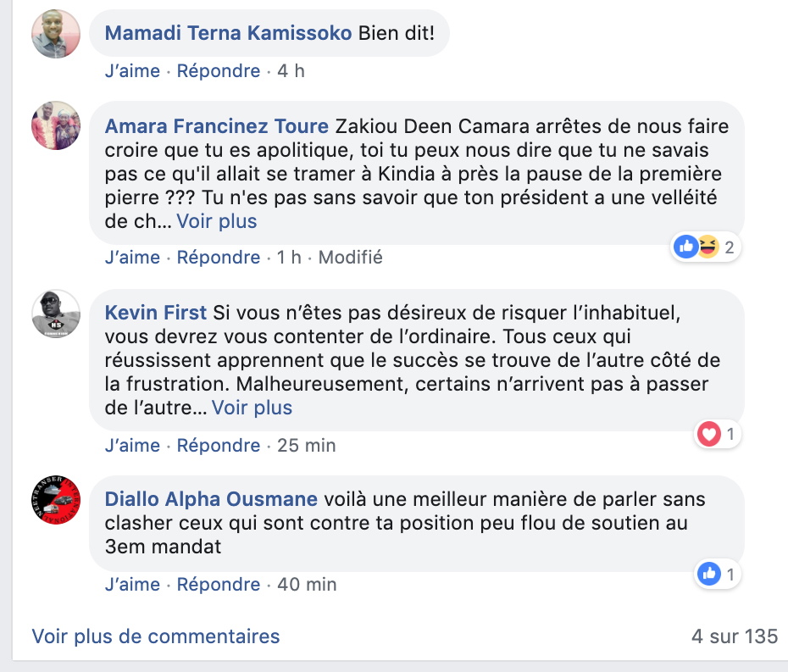Expand Amara Francinez Toure's comment with Voir plus

[x=217, y=221]
